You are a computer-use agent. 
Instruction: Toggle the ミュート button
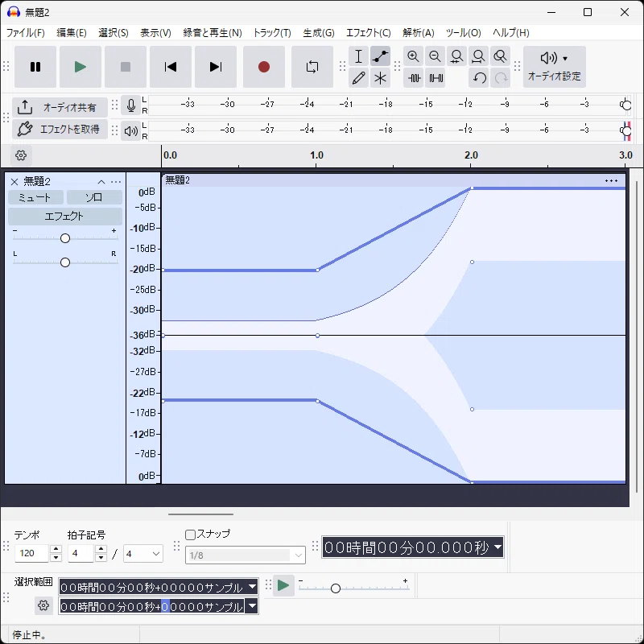(35, 197)
